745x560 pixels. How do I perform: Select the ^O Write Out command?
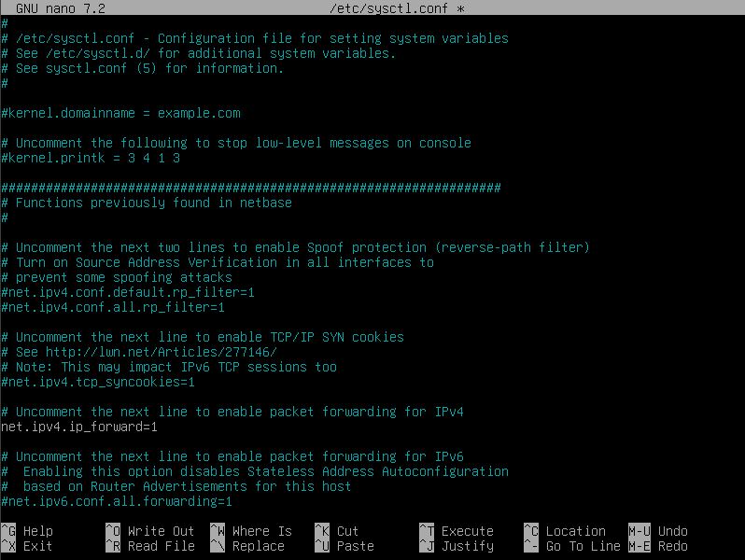(149, 531)
